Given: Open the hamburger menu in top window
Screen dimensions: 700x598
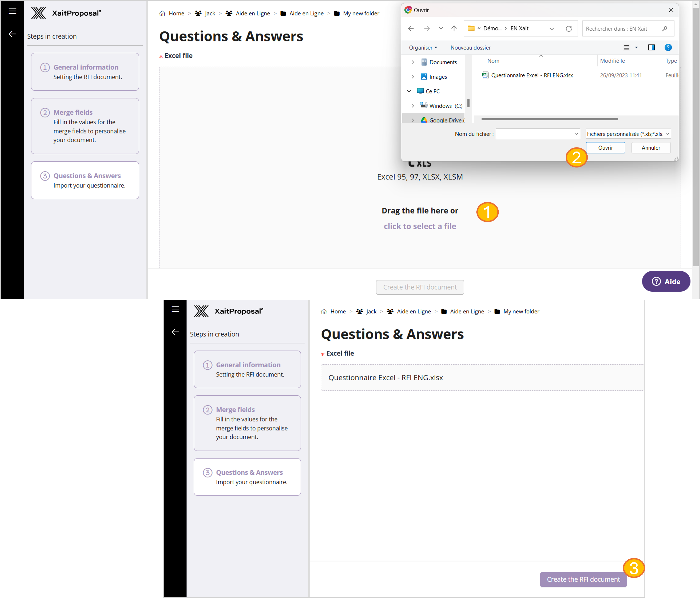Looking at the screenshot, I should coord(12,11).
